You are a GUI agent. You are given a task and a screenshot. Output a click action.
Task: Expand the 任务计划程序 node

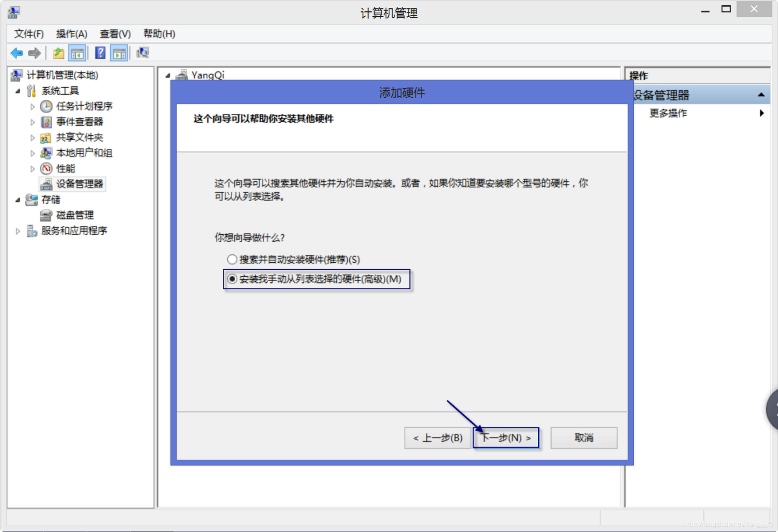pyautogui.click(x=33, y=106)
